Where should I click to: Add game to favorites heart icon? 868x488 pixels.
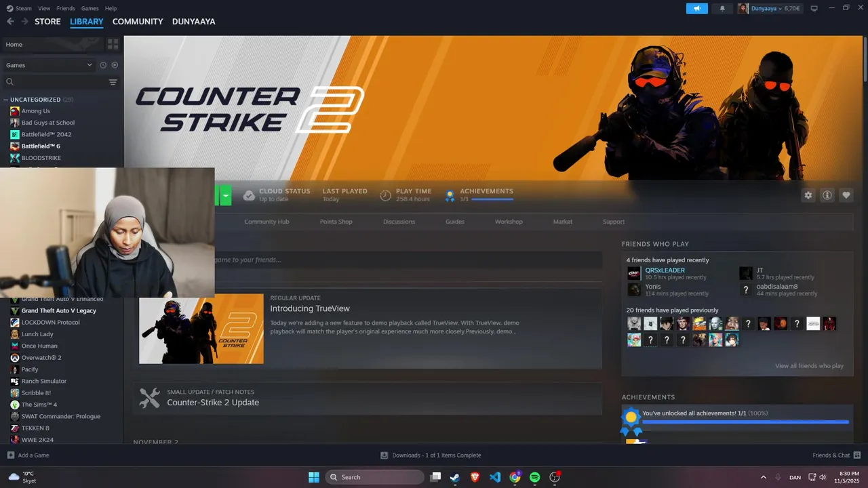coord(846,195)
